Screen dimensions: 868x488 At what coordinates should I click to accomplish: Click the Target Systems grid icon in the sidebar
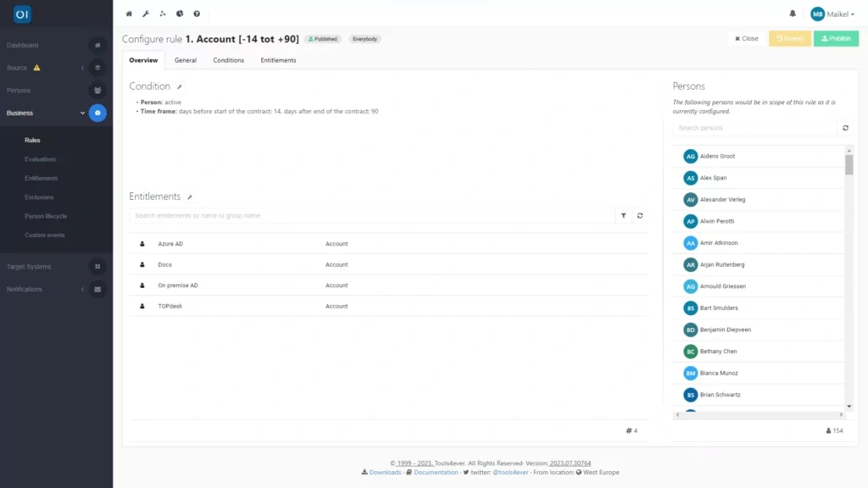pyautogui.click(x=97, y=266)
